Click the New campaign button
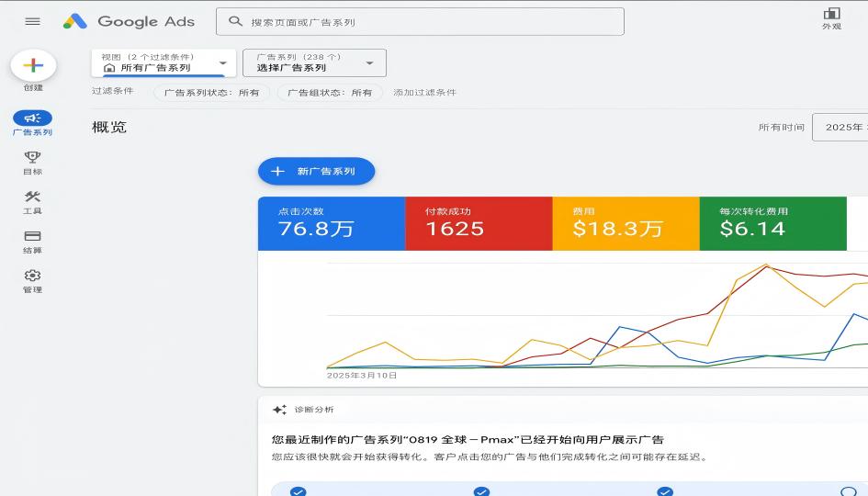Screen dimensions: 868x496 (x=316, y=172)
